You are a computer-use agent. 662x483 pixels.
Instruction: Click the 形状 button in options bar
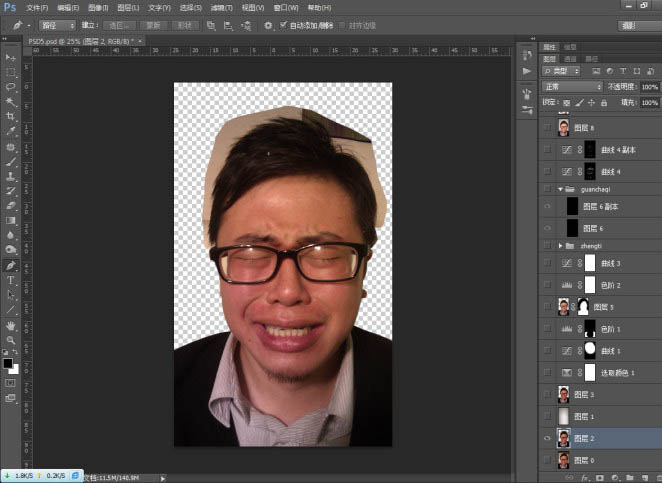tap(185, 24)
